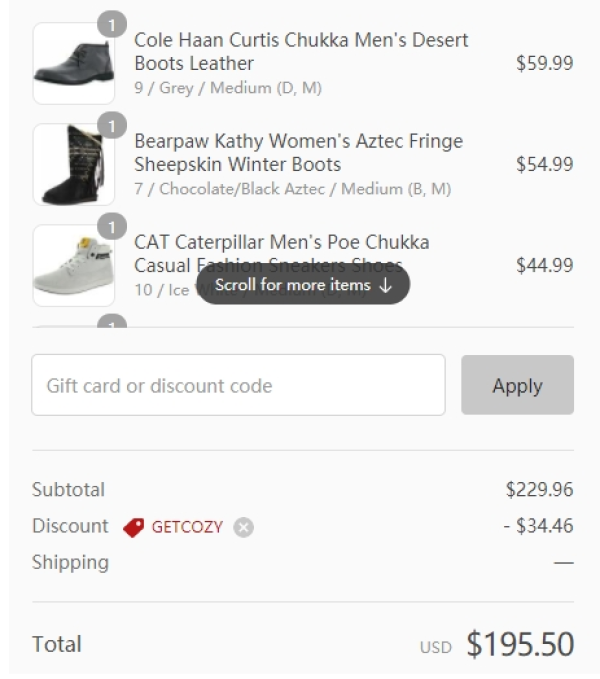Click the quantity badge on Caterpillar sneakers
Screen dimensions: 600x679
[x=112, y=227]
